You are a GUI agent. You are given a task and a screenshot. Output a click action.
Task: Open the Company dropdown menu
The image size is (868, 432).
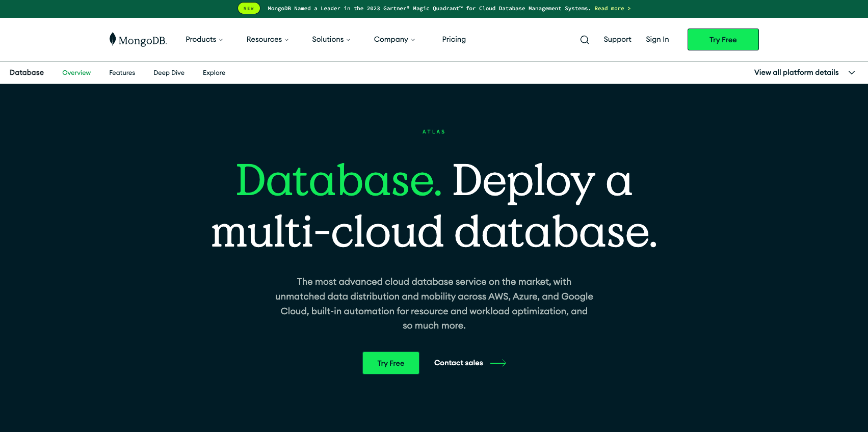[394, 39]
